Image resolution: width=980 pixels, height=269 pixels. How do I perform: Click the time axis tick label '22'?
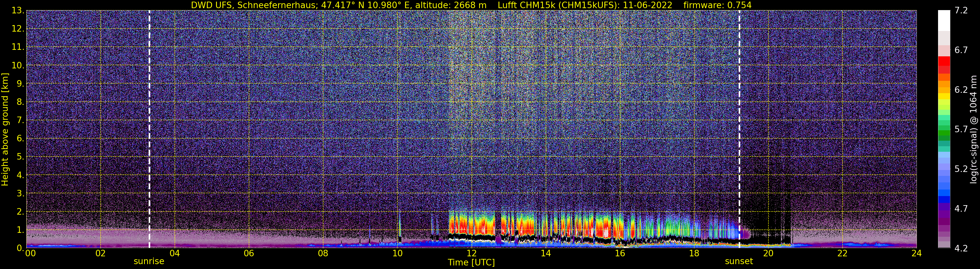click(x=842, y=254)
